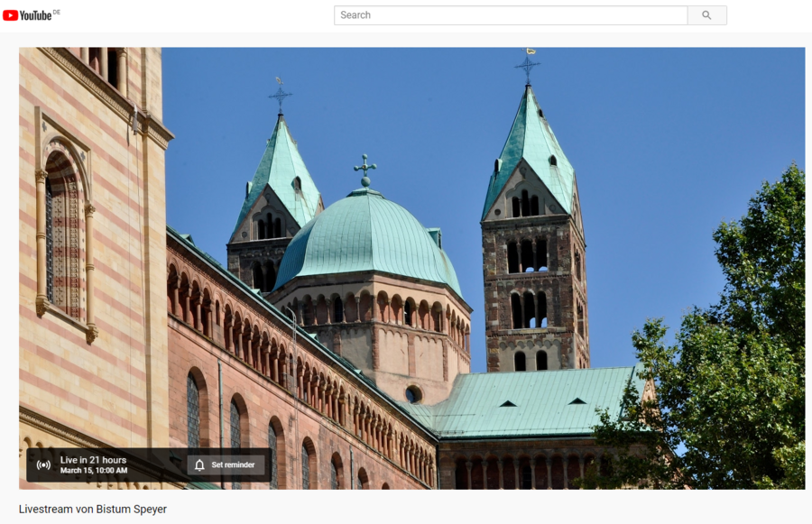Viewport: 812px width, 524px height.
Task: Click the Search input field
Action: tap(511, 15)
